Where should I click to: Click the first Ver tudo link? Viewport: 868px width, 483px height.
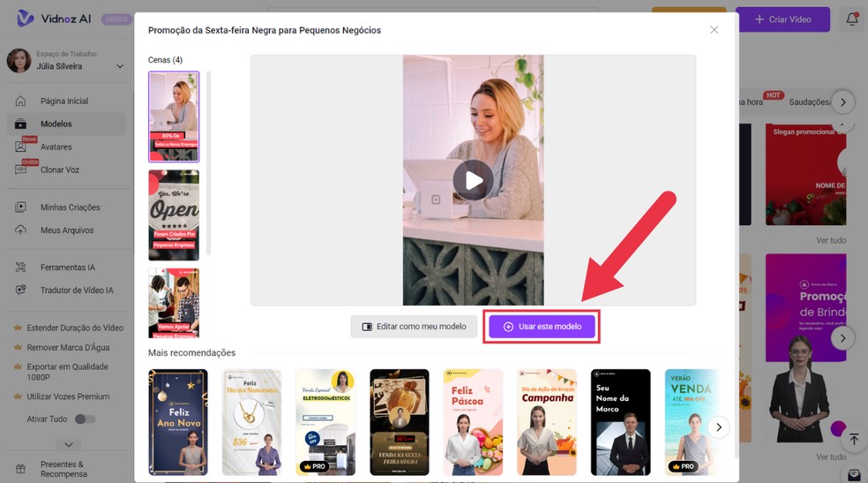click(831, 240)
